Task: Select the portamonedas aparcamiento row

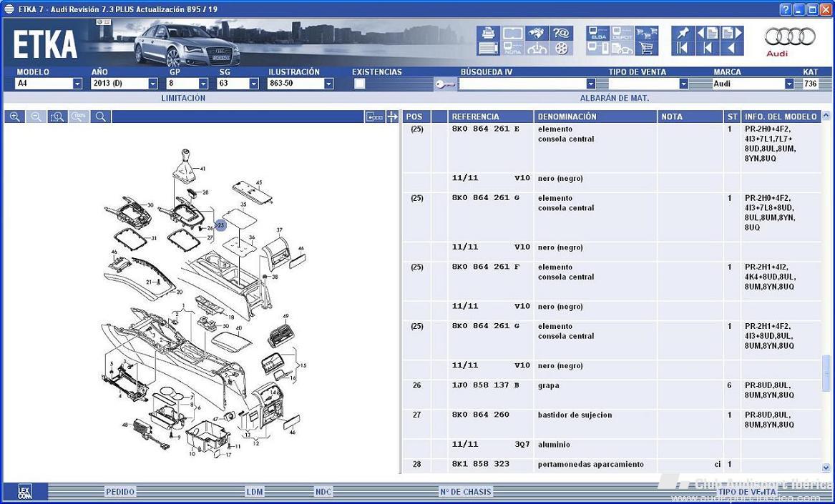Action: pyautogui.click(x=612, y=465)
